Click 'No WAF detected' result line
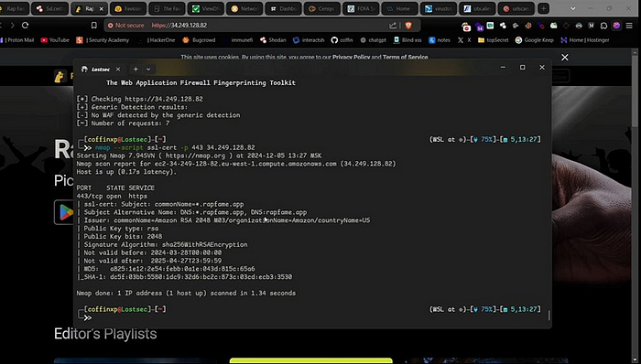The width and height of the screenshot is (641, 364). coord(158,115)
